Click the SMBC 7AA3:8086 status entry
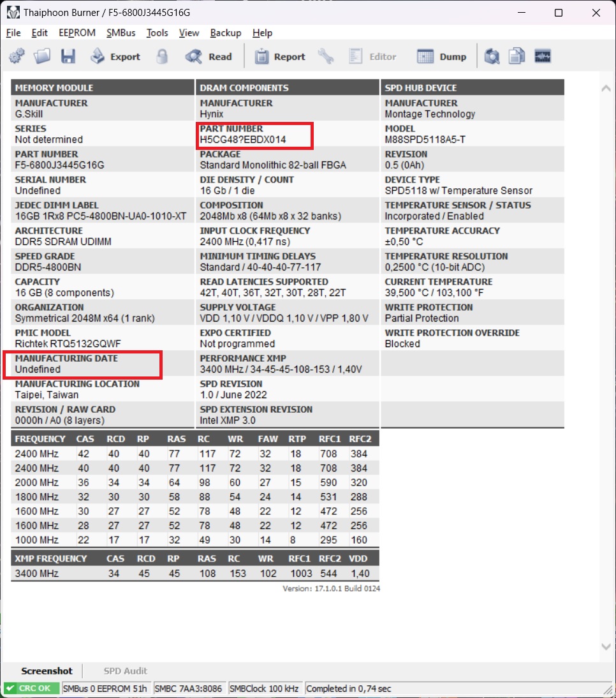Viewport: 616px width, 698px height. (x=188, y=688)
